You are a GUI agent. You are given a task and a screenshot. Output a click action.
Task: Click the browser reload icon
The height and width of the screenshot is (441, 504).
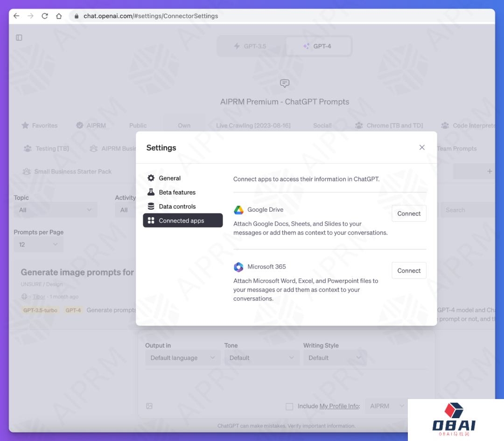pos(45,16)
